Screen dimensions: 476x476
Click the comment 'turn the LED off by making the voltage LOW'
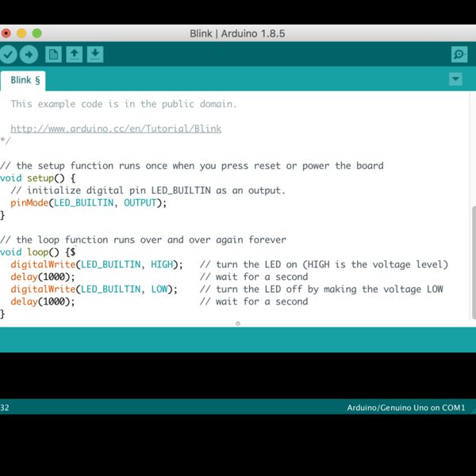(x=321, y=290)
